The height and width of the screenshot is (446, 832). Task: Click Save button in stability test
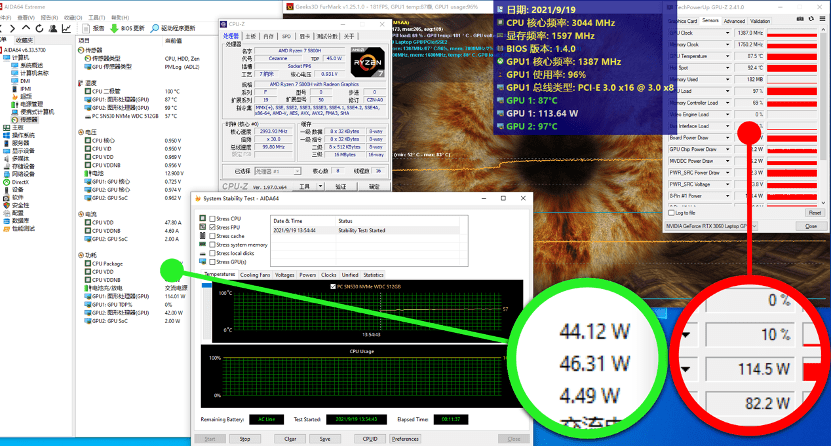(325, 439)
